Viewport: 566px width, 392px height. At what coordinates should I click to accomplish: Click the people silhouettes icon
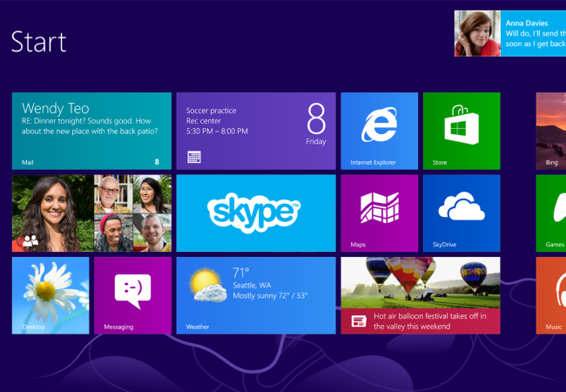(x=30, y=240)
